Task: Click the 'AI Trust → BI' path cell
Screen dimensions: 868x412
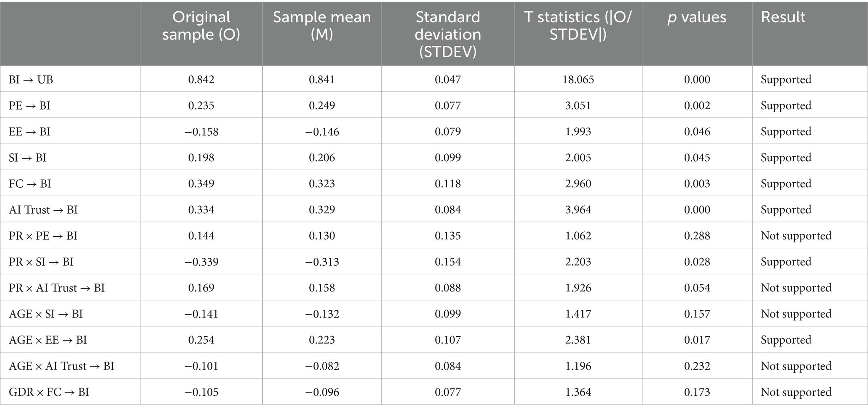Action: [43, 210]
